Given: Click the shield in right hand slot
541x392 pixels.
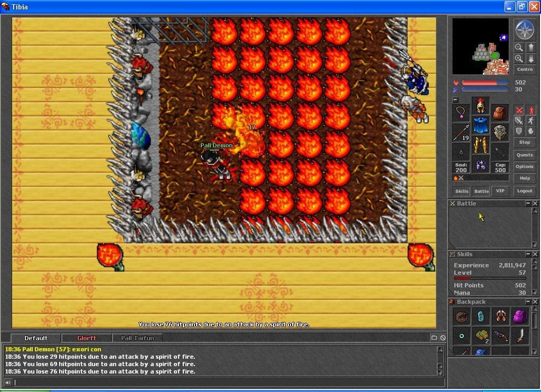Looking at the screenshot, I should tap(500, 133).
